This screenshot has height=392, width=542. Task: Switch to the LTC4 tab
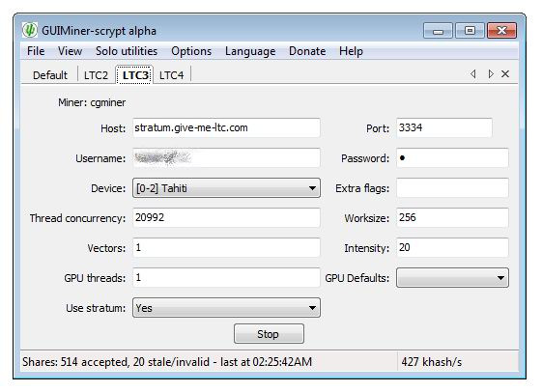171,75
